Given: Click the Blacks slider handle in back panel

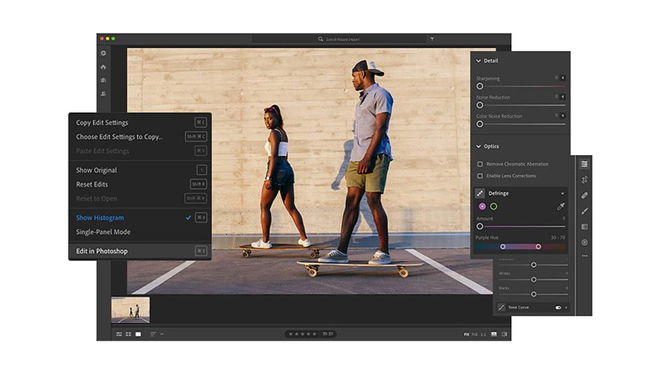Looking at the screenshot, I should pos(533,294).
